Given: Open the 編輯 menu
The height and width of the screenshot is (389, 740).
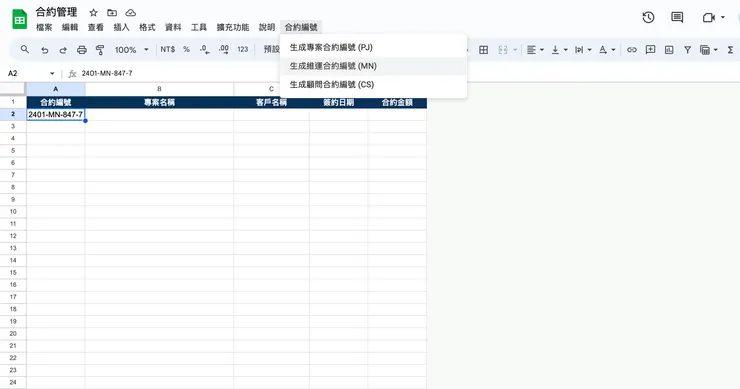Looking at the screenshot, I should 70,27.
